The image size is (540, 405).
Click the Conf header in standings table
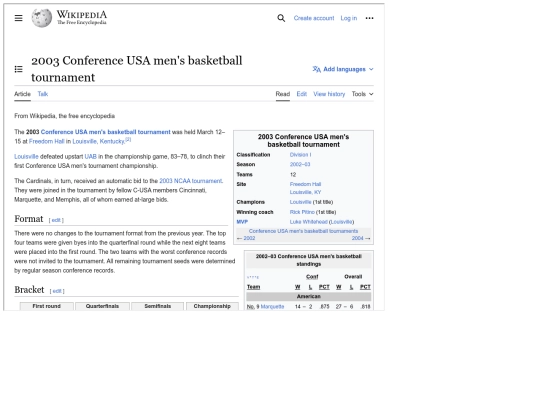click(x=312, y=277)
